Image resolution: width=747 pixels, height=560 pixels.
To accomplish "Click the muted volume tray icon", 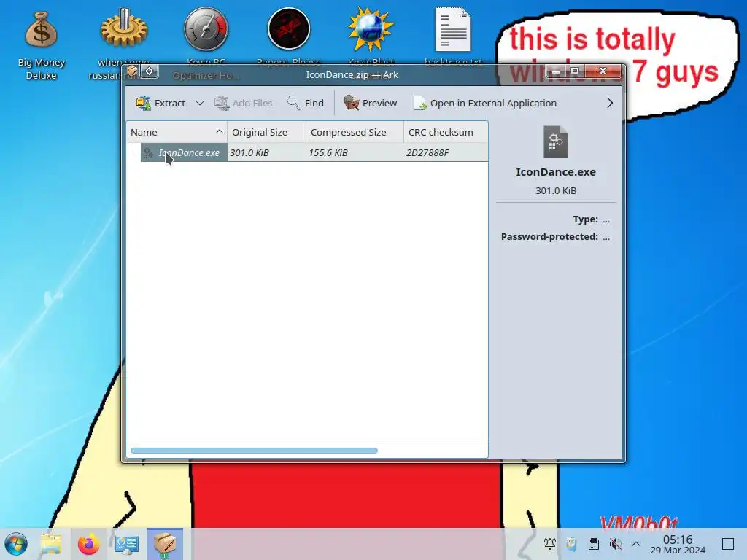I will (615, 544).
